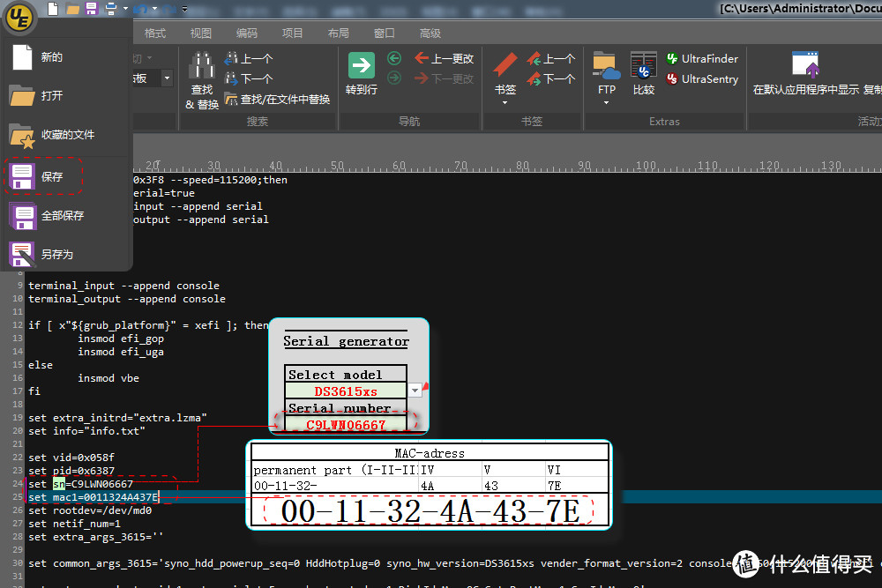This screenshot has height=588, width=882.
Task: Click open folder icon in quick access toolbar
Action: coord(72,9)
